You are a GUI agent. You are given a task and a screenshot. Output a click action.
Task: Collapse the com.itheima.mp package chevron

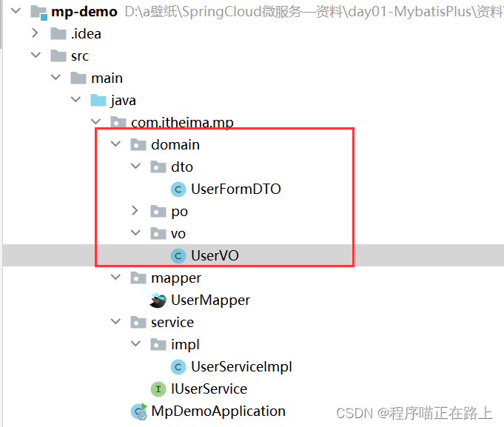click(x=95, y=122)
